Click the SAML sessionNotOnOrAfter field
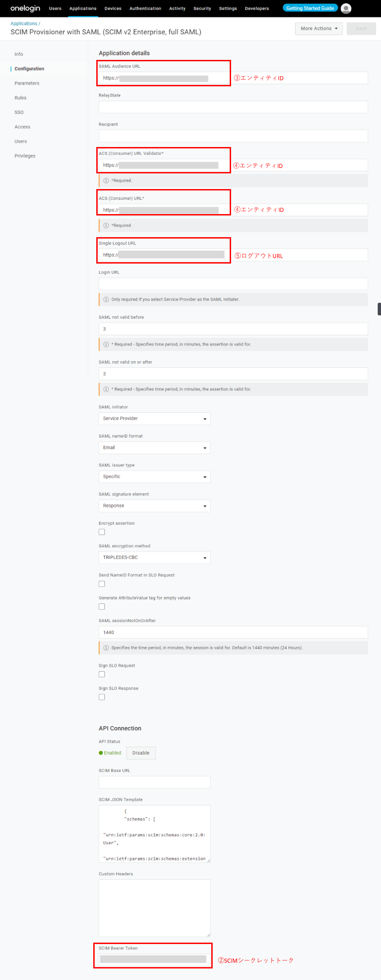 pos(233,632)
